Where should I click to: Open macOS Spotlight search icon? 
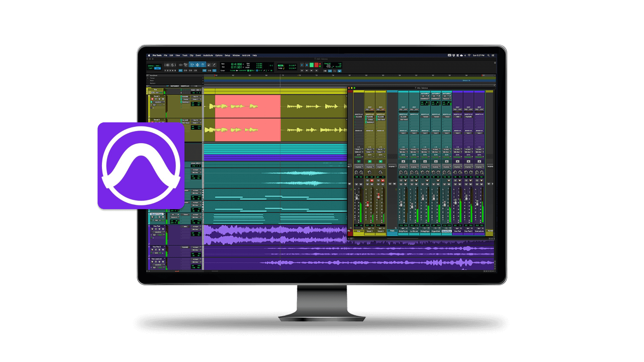click(x=488, y=55)
